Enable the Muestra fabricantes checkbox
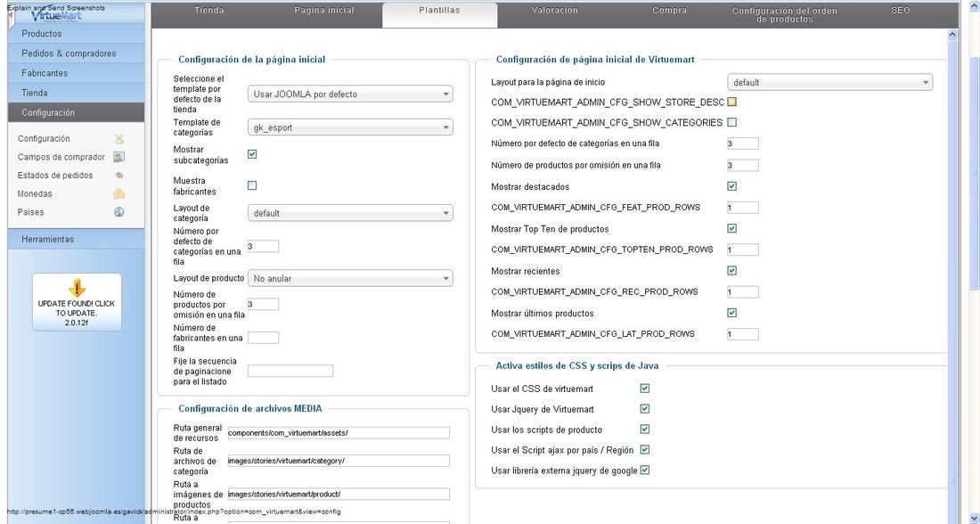 pos(252,185)
